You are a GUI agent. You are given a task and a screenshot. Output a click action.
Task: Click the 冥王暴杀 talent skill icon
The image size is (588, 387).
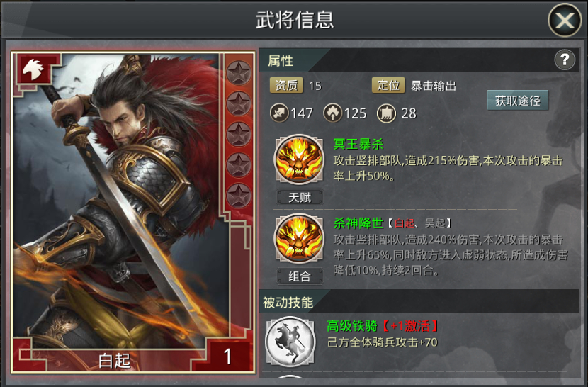[x=299, y=159]
